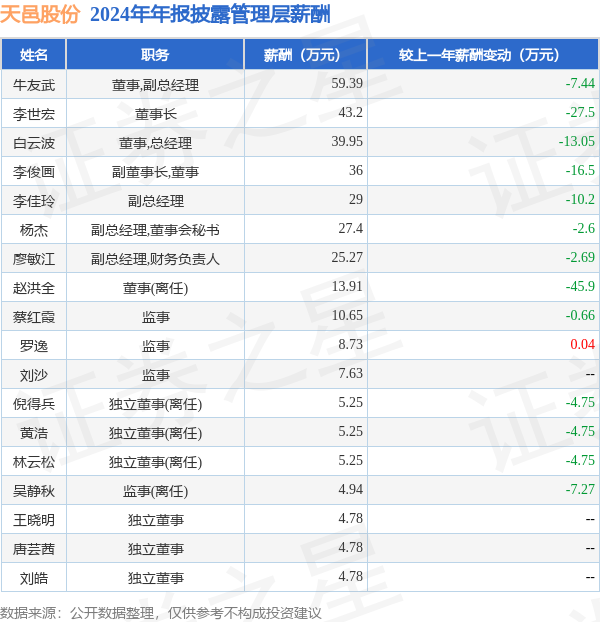This screenshot has height=622, width=600.
Task: Click change value -13.05
Action: point(577,141)
